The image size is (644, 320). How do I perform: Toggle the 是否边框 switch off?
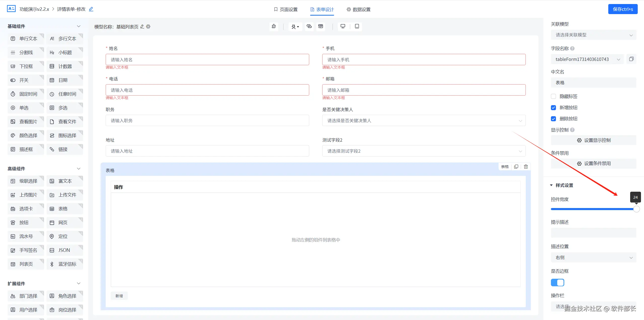click(557, 283)
